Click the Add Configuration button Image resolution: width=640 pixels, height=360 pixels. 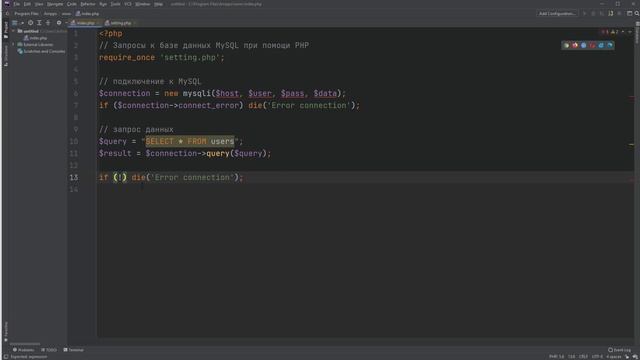557,13
